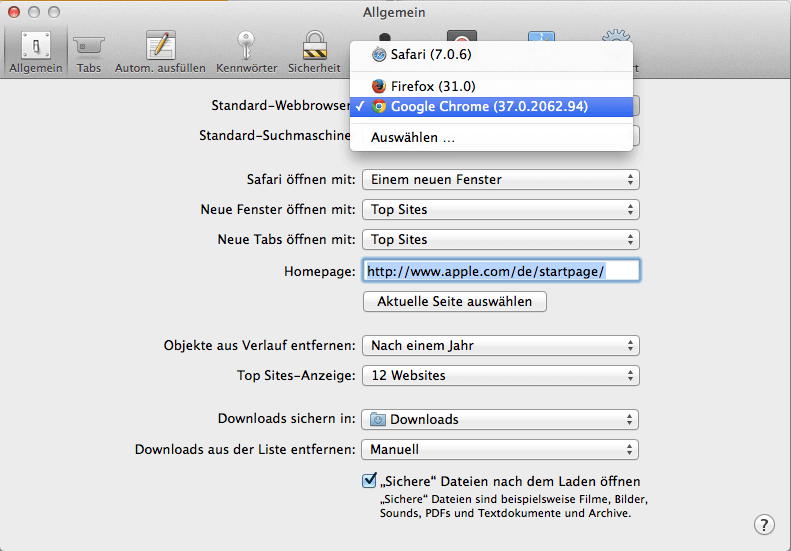Open the 'Downloads sichern in' dropdown
Screen dimensions: 791x551
coord(500,419)
